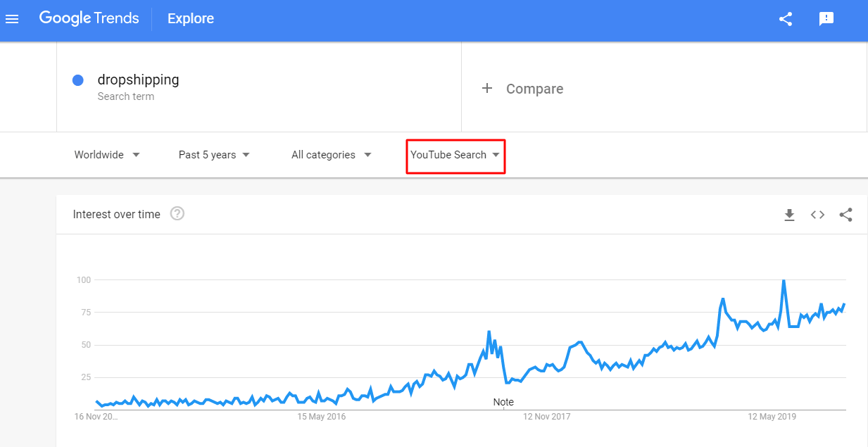The width and height of the screenshot is (868, 447).
Task: Share the Interest over time chart
Action: pyautogui.click(x=846, y=215)
